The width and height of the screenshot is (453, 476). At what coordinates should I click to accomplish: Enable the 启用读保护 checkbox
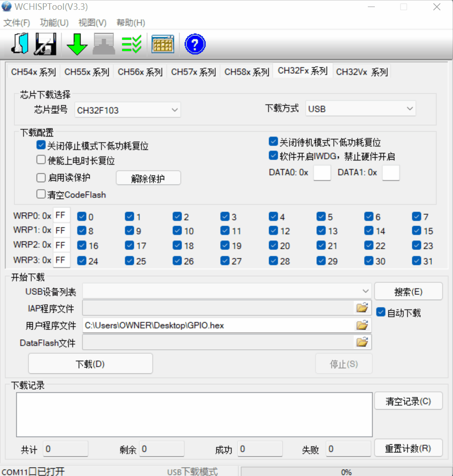tap(41, 177)
